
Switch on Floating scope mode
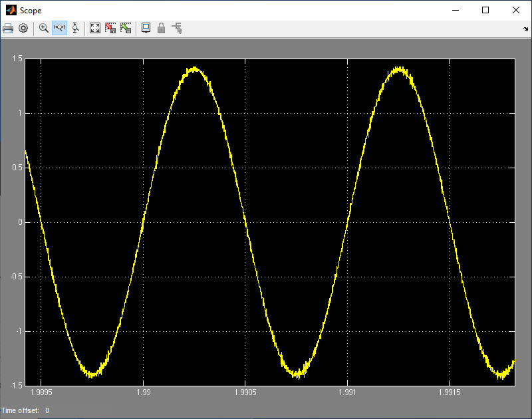point(146,29)
